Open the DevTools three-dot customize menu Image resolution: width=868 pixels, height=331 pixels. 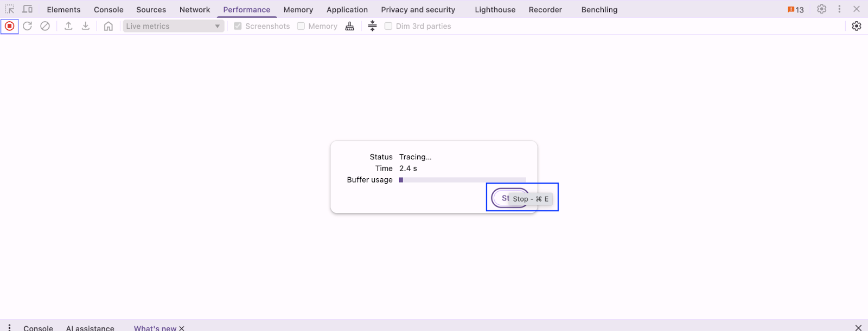839,9
